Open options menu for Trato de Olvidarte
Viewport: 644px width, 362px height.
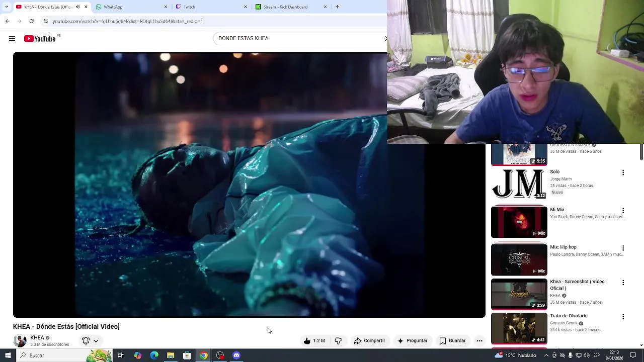pos(623,317)
